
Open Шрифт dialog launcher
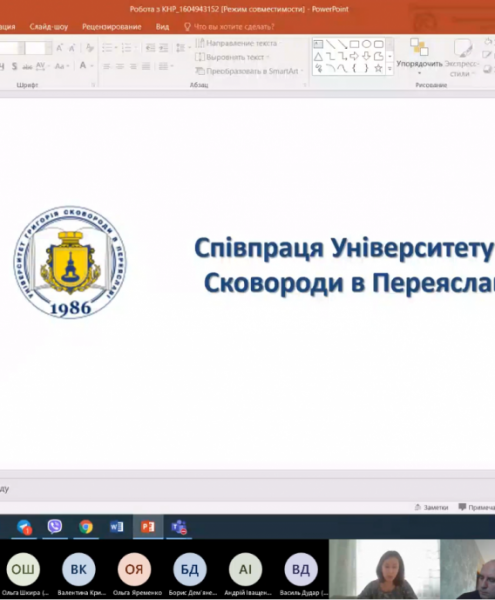tap(93, 85)
